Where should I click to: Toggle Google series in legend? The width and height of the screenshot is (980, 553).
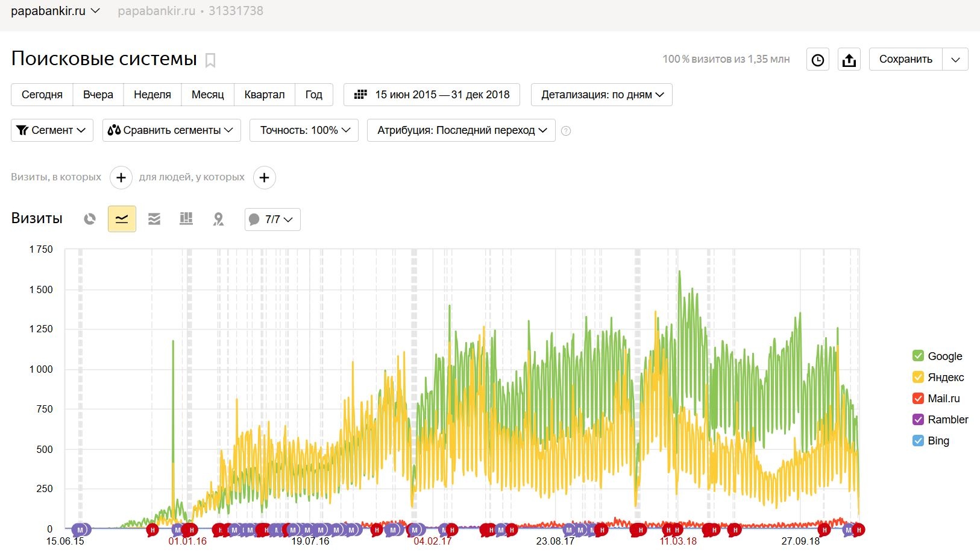[x=937, y=356]
